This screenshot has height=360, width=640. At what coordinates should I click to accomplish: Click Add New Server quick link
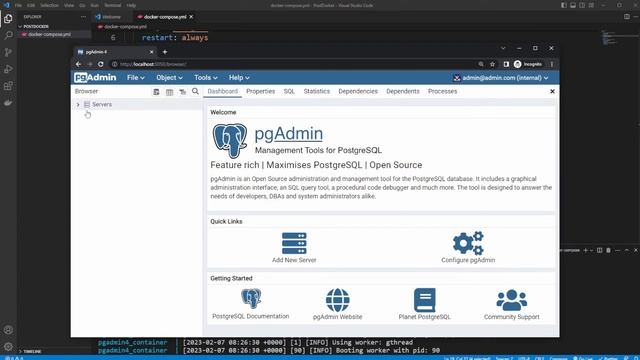click(294, 247)
